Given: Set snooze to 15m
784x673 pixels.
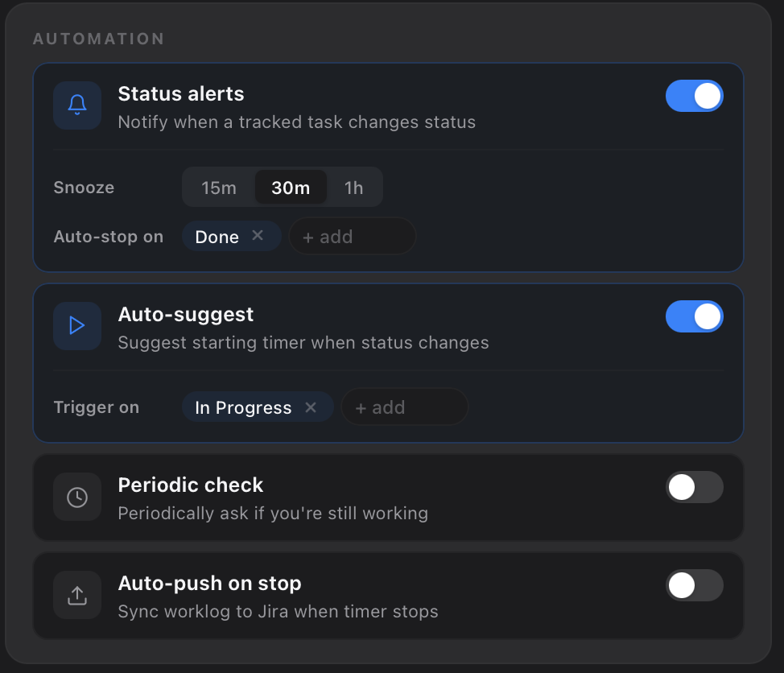Looking at the screenshot, I should pyautogui.click(x=219, y=188).
